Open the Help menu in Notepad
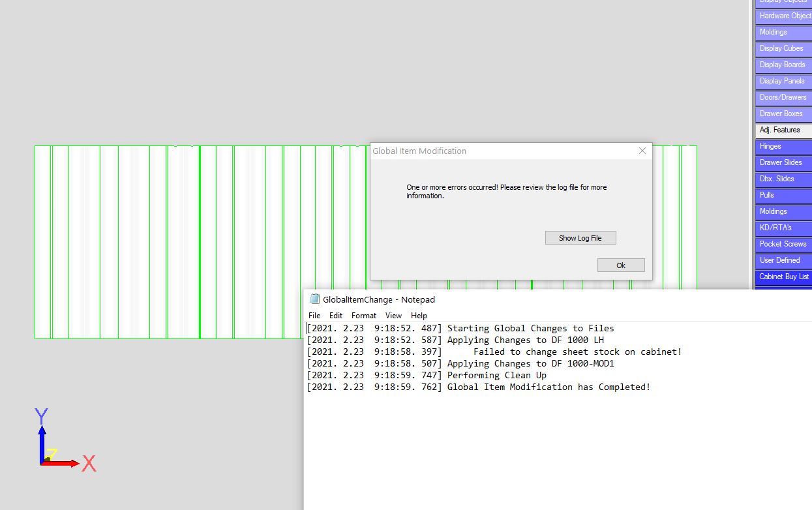This screenshot has height=510, width=812. (x=419, y=316)
